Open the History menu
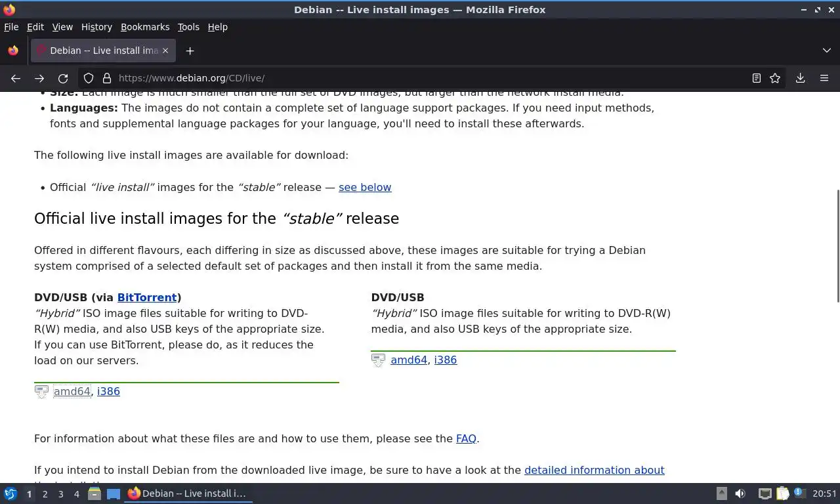 tap(96, 27)
